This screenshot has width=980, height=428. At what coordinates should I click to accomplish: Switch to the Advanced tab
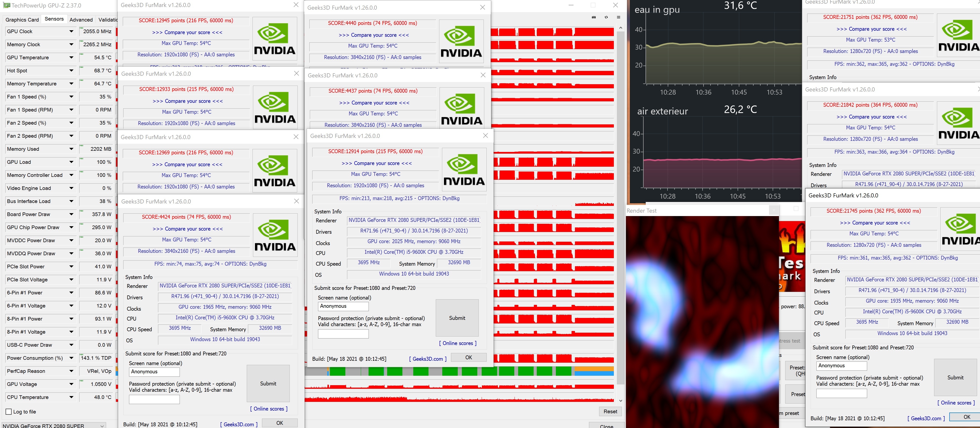coord(81,19)
